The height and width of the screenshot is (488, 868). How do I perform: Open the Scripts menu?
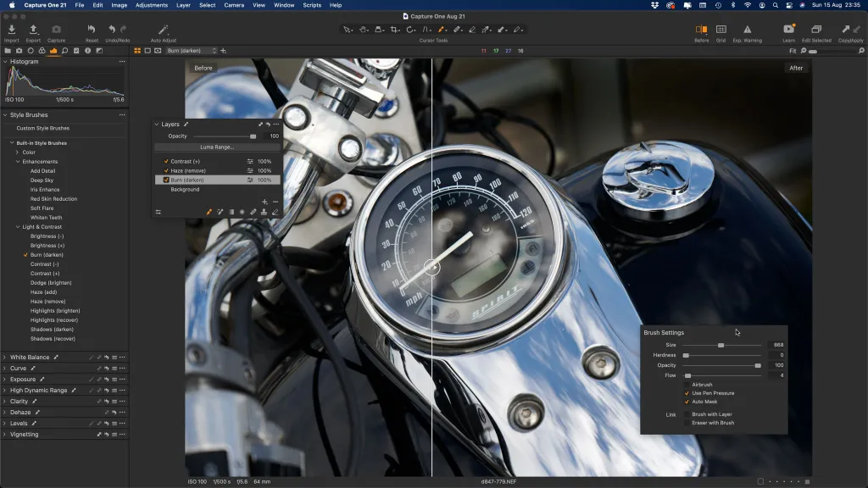click(x=312, y=5)
